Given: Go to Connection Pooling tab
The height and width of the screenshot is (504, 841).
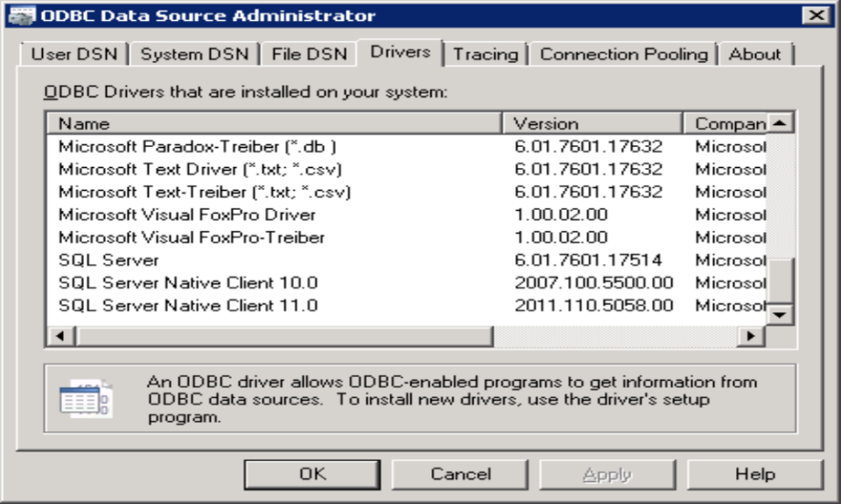Looking at the screenshot, I should click(x=623, y=54).
